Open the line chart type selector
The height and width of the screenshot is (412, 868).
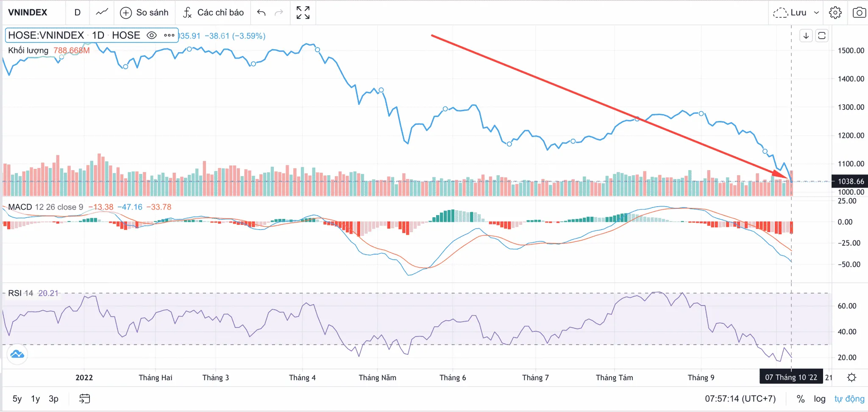pyautogui.click(x=102, y=12)
